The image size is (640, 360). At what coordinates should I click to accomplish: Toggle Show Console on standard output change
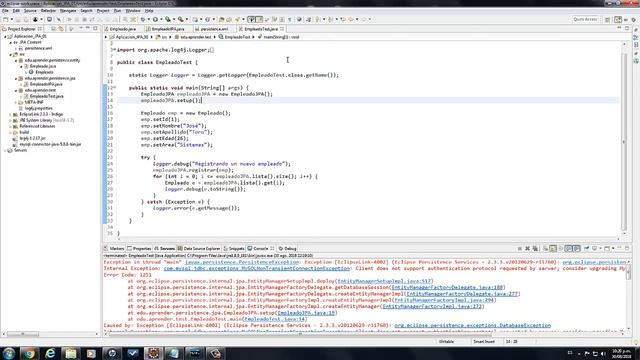[x=569, y=248]
